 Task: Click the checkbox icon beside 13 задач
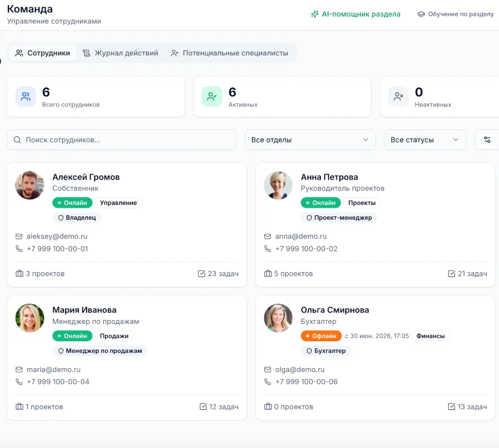pyautogui.click(x=451, y=406)
